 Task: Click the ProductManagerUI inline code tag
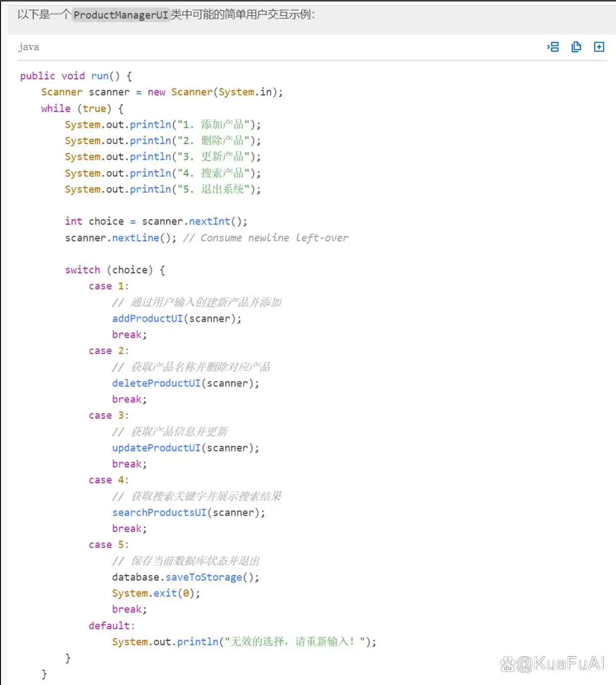(x=121, y=15)
